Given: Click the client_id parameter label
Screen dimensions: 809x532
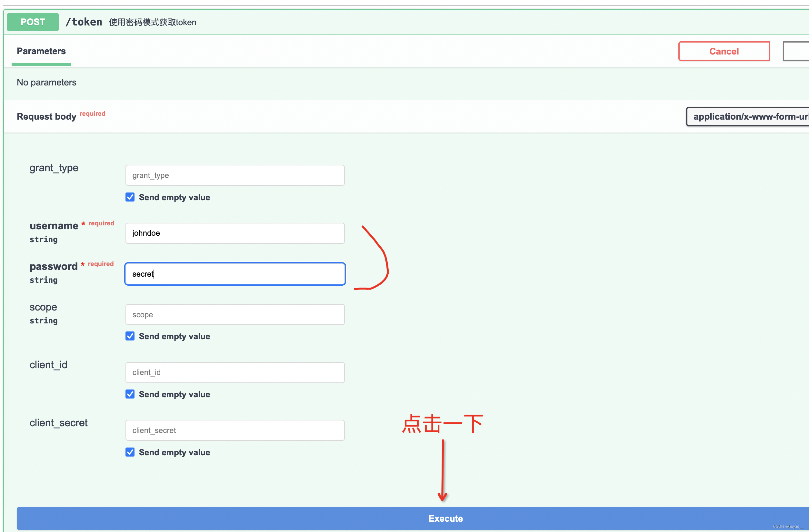Looking at the screenshot, I should 48,365.
